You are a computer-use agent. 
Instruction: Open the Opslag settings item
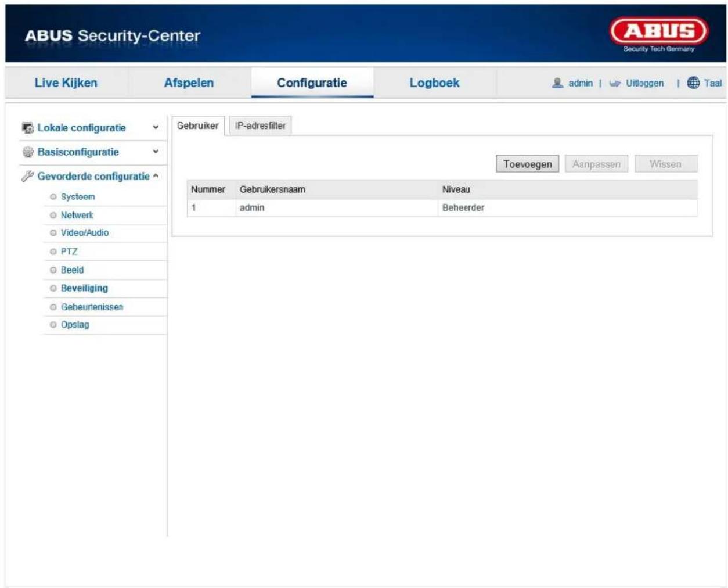[75, 325]
